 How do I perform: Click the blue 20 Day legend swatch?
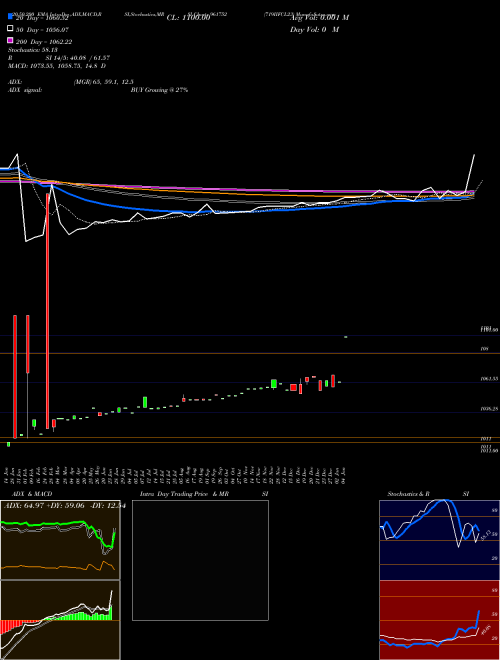[11, 16]
